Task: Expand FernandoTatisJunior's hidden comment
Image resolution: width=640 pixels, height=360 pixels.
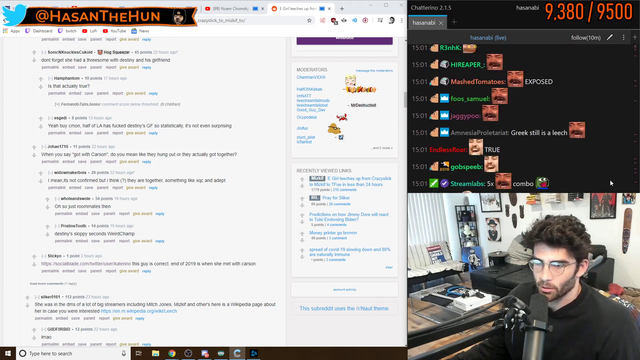Action: pos(57,104)
